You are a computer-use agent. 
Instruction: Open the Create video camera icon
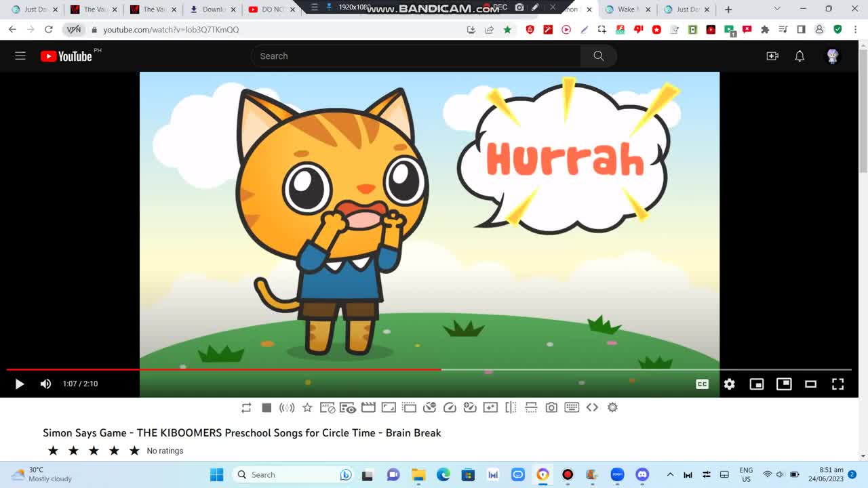click(772, 56)
